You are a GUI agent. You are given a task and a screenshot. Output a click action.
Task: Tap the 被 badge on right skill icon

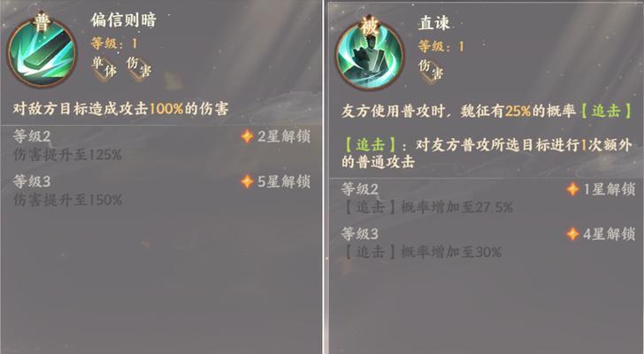(370, 26)
